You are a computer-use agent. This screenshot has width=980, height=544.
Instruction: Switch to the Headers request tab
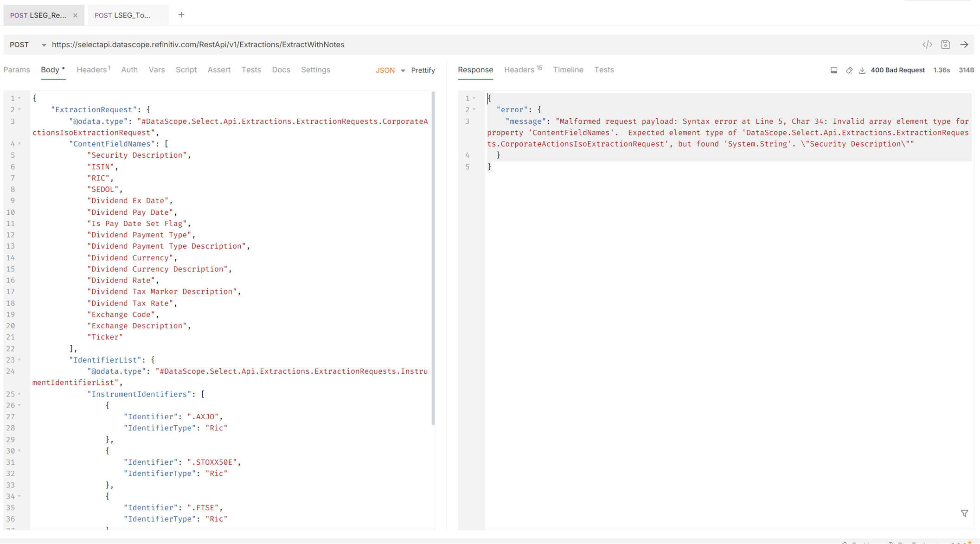pyautogui.click(x=92, y=70)
